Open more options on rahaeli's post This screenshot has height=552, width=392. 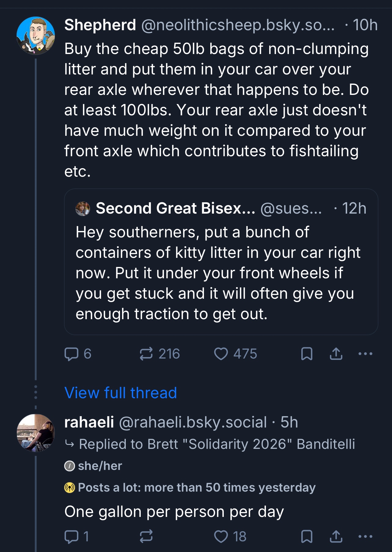[365, 536]
